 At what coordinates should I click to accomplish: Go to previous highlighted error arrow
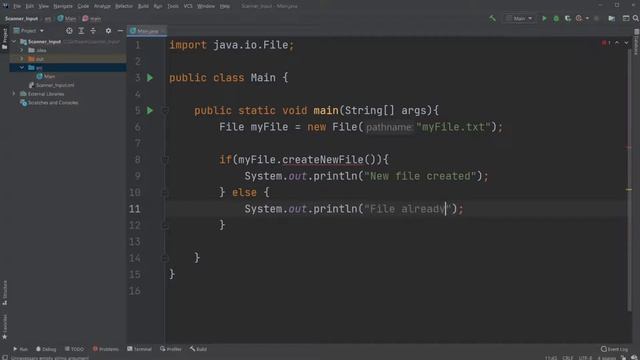point(617,43)
